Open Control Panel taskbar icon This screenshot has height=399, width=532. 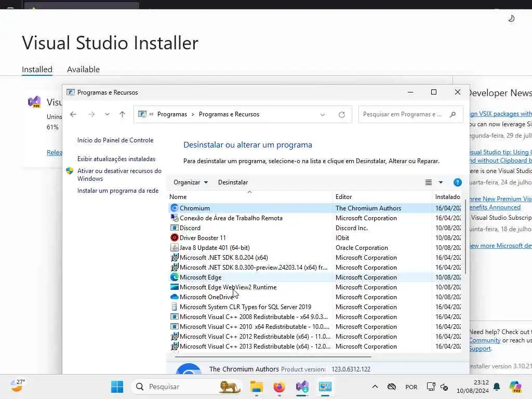(x=325, y=387)
